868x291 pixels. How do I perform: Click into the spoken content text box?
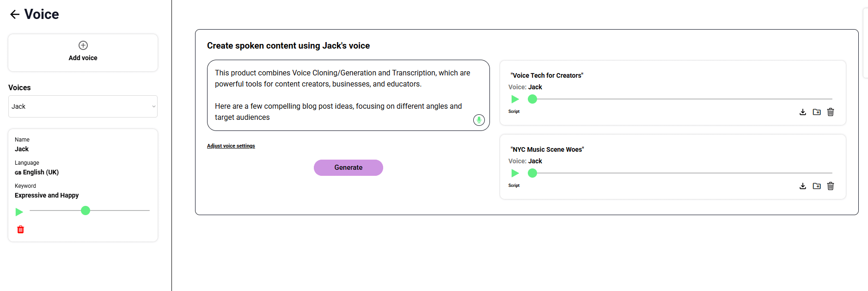tap(342, 95)
